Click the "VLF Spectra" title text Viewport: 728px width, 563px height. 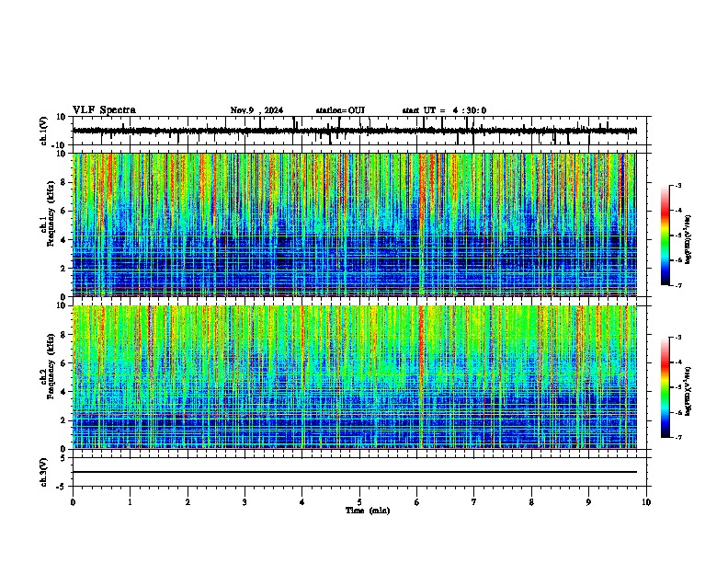(104, 110)
